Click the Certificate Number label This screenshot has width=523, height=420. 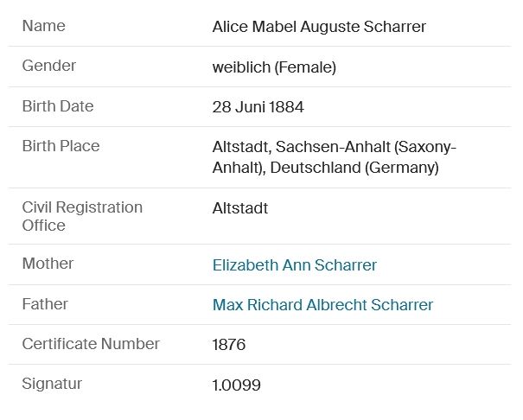pos(91,344)
